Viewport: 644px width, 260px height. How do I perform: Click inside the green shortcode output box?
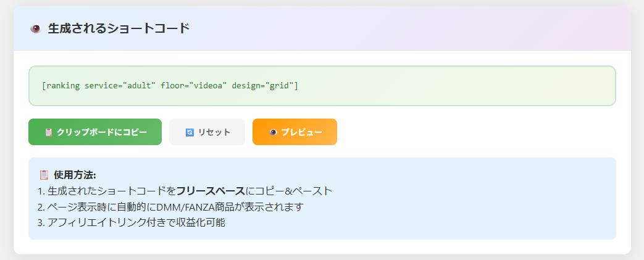(x=432, y=86)
